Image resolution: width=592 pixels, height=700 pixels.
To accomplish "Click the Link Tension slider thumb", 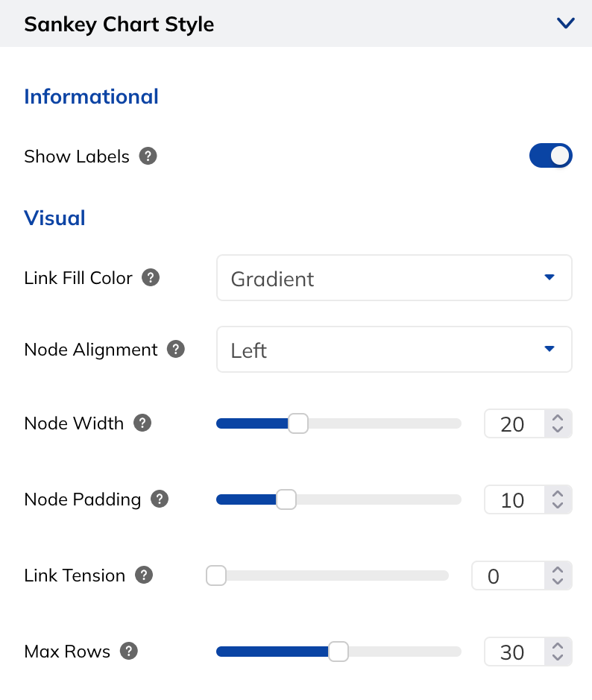I will coord(216,576).
